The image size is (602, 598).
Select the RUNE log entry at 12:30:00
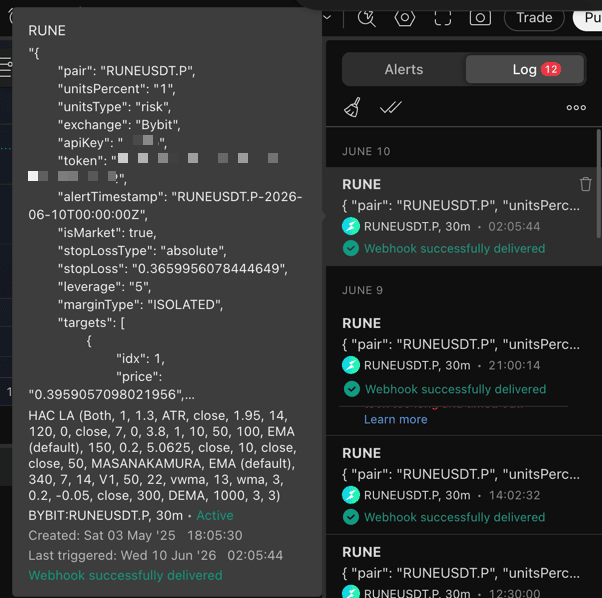click(x=464, y=567)
